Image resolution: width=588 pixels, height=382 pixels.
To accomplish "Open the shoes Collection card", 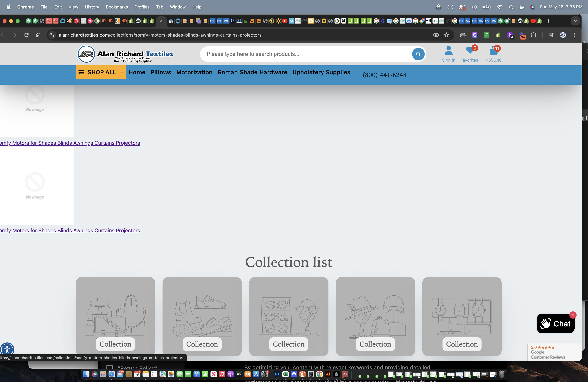I will coord(202,316).
